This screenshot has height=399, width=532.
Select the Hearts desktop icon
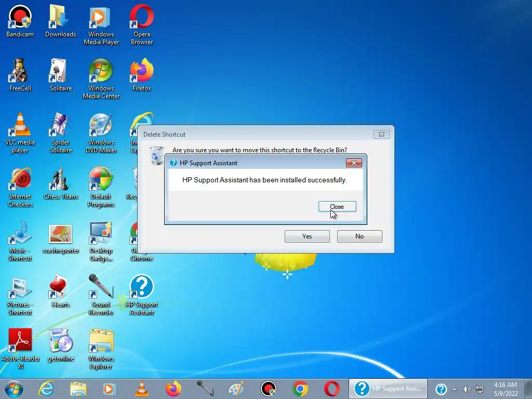[x=60, y=291]
